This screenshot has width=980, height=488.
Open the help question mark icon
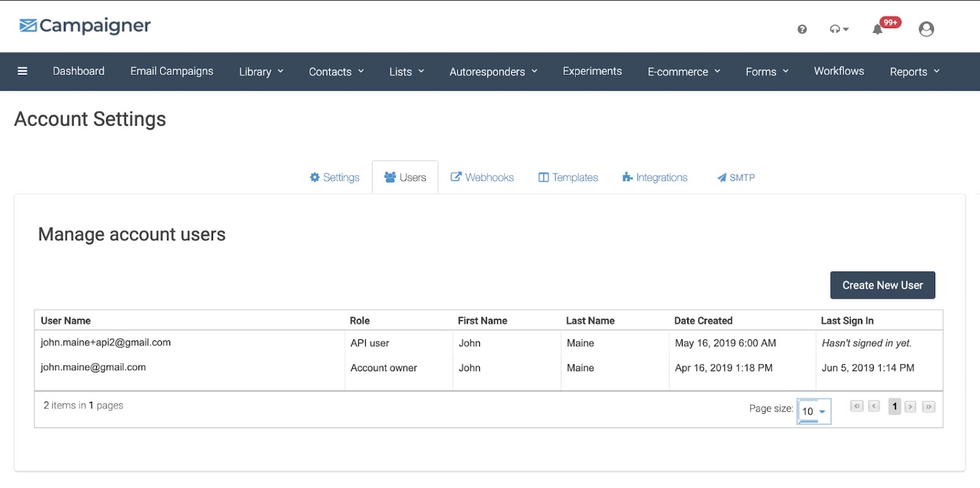coord(802,29)
